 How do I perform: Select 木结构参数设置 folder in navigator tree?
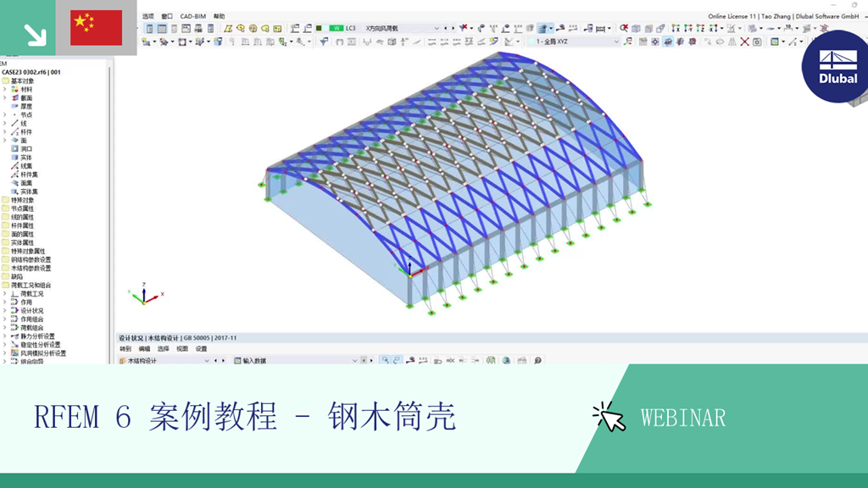tap(31, 269)
